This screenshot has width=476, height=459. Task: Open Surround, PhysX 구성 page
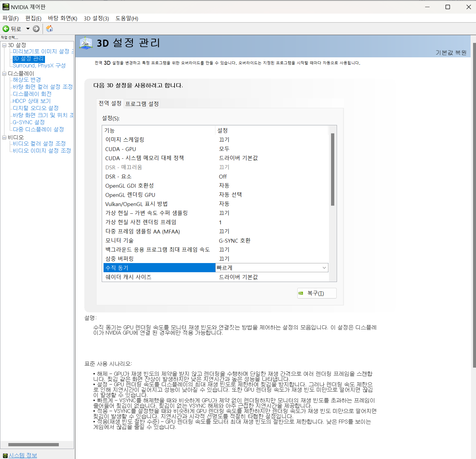(x=39, y=66)
